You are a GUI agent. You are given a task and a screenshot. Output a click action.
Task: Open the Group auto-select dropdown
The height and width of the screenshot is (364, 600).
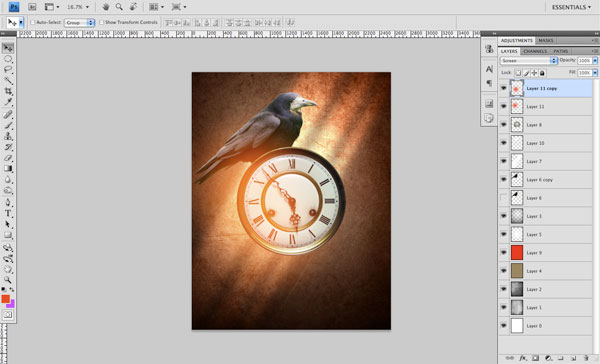tap(79, 23)
